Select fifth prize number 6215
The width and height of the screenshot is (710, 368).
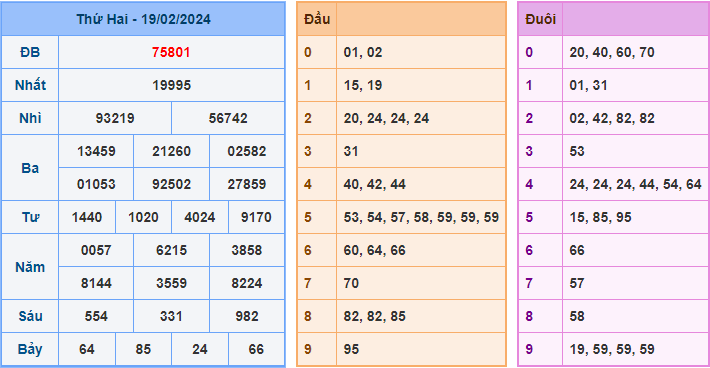tap(171, 250)
